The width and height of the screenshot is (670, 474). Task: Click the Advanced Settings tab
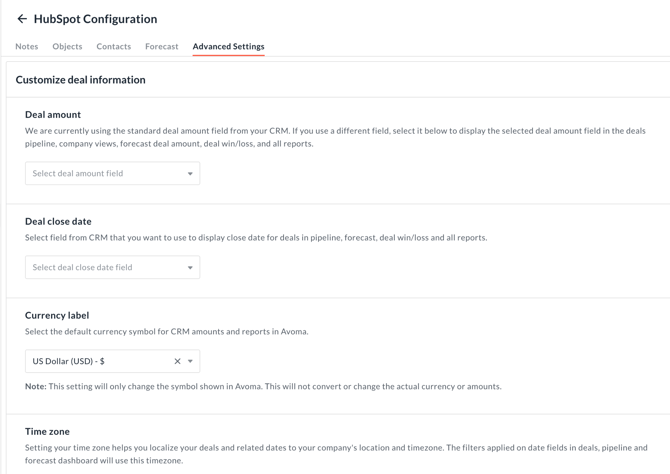[x=228, y=46]
